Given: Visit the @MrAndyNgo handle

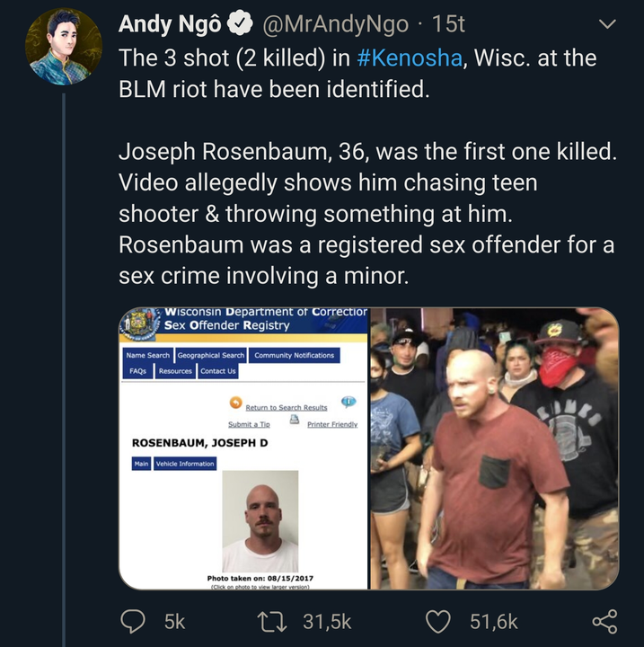Looking at the screenshot, I should coord(335,24).
